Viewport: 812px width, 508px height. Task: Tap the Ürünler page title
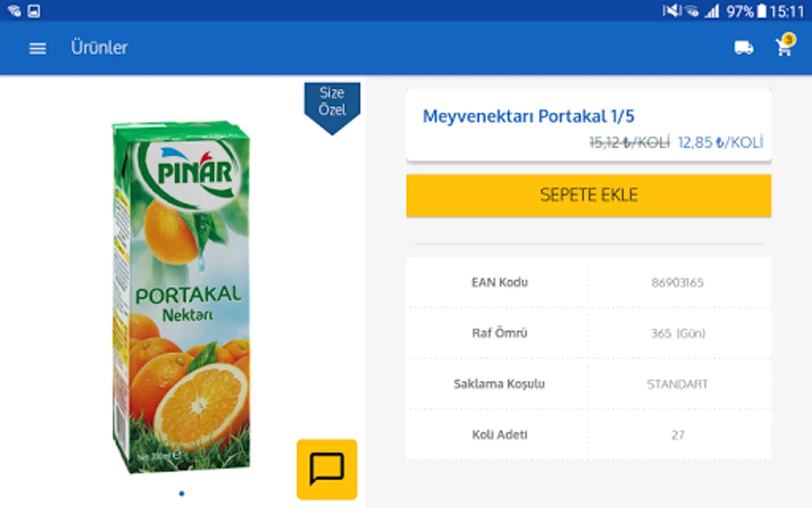pos(99,48)
